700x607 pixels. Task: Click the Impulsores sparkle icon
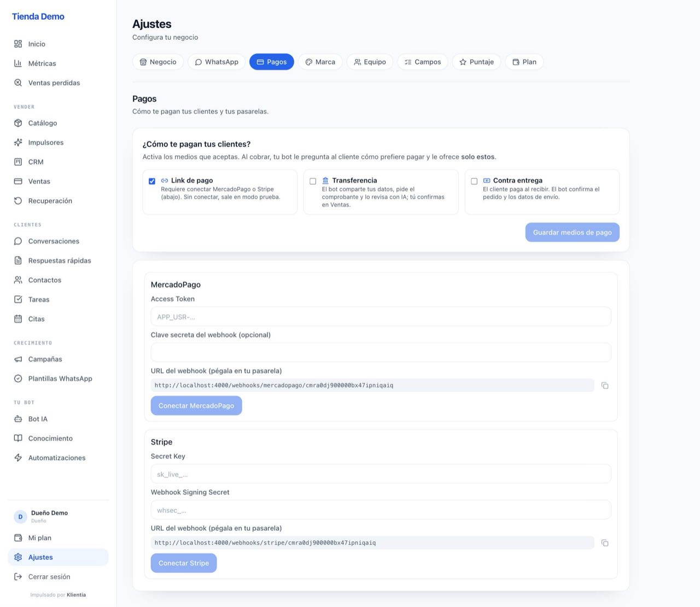[18, 142]
